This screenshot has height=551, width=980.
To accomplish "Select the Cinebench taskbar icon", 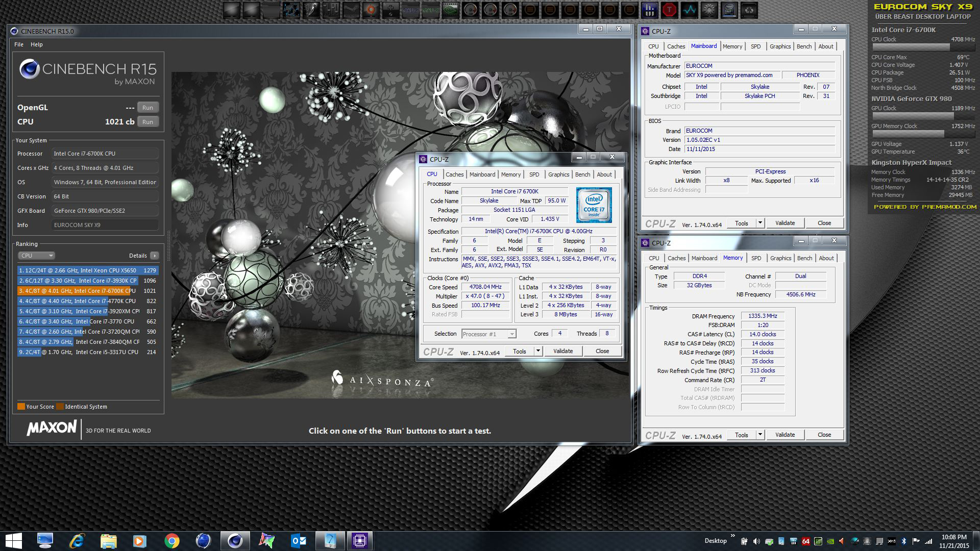I will [235, 541].
